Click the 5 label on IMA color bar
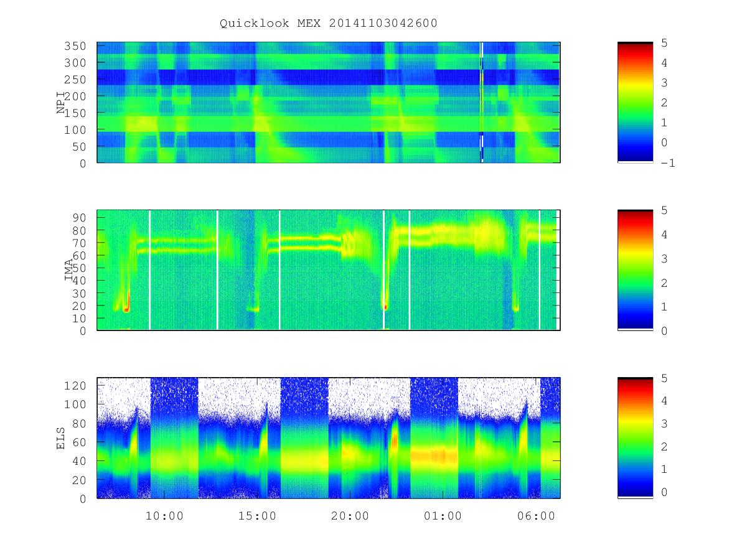Viewport: 747px width, 560px height. click(664, 210)
